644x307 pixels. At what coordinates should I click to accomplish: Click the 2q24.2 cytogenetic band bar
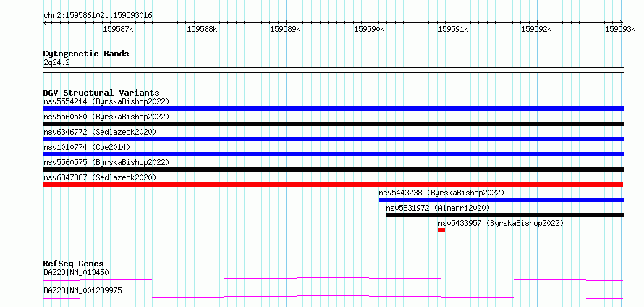click(333, 70)
